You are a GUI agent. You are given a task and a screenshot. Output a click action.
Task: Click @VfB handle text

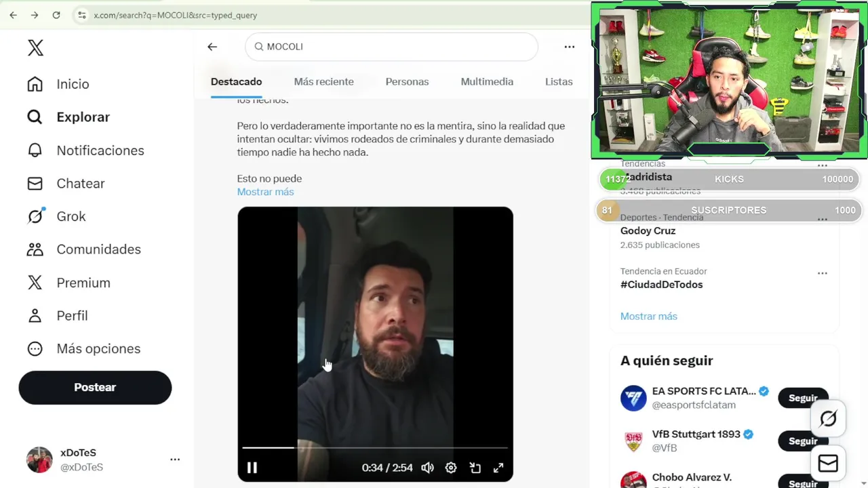pos(665,448)
